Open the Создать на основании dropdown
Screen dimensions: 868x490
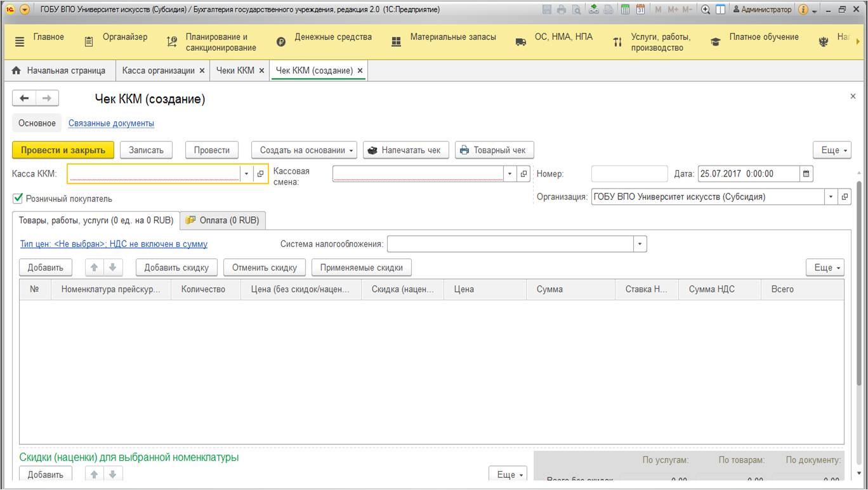coord(306,150)
